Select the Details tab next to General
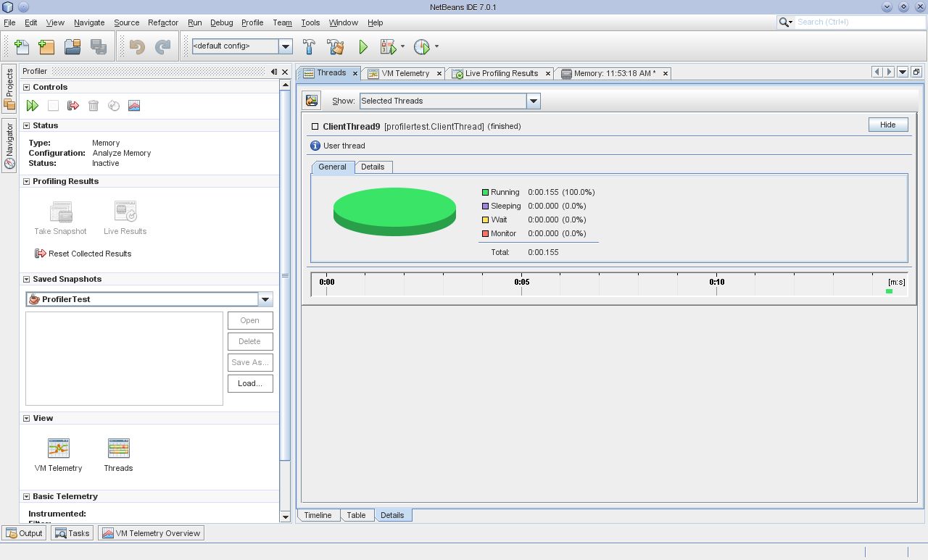Image resolution: width=928 pixels, height=560 pixels. [373, 167]
